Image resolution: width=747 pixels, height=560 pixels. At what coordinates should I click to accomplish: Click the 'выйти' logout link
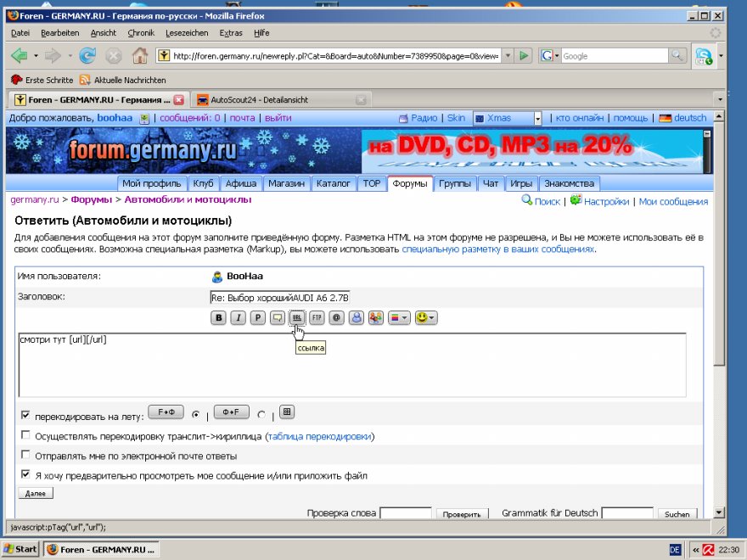click(x=278, y=118)
